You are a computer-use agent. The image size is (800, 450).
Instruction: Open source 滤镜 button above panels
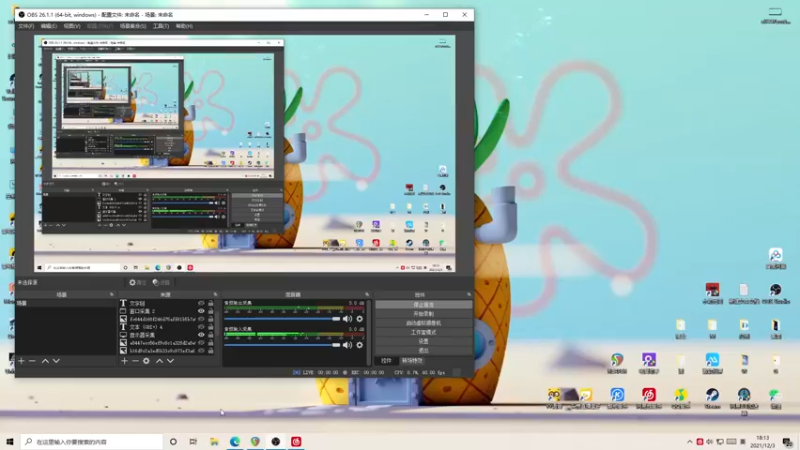161,282
